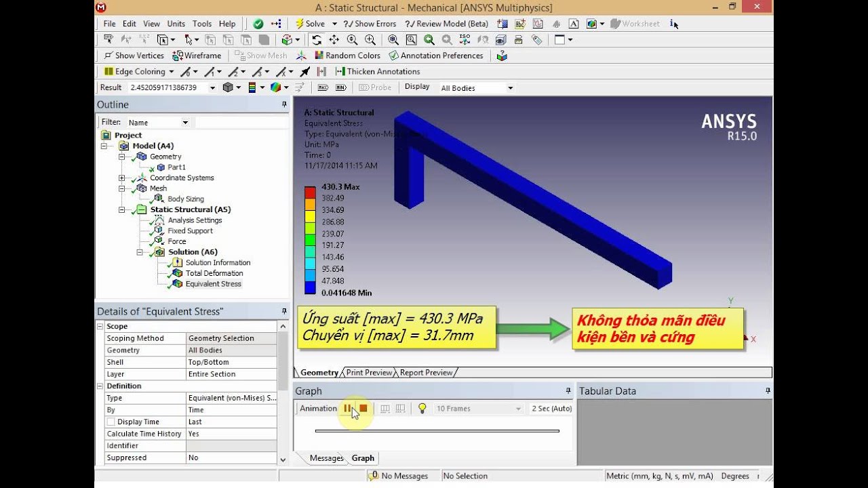Collapse the Solution (A6) node

click(x=140, y=252)
